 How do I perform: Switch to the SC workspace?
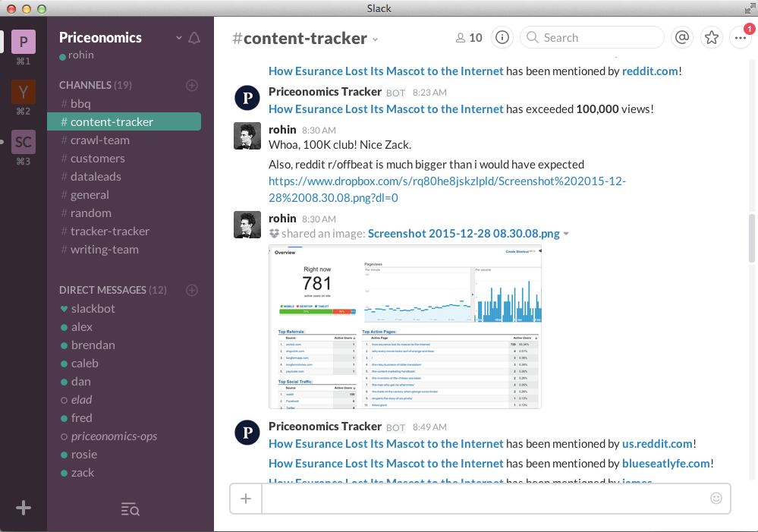23,141
